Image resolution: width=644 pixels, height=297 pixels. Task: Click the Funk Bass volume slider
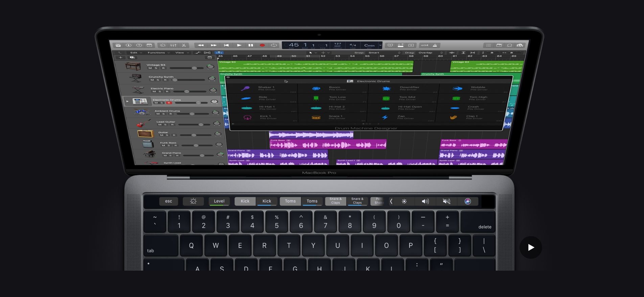pos(196,145)
